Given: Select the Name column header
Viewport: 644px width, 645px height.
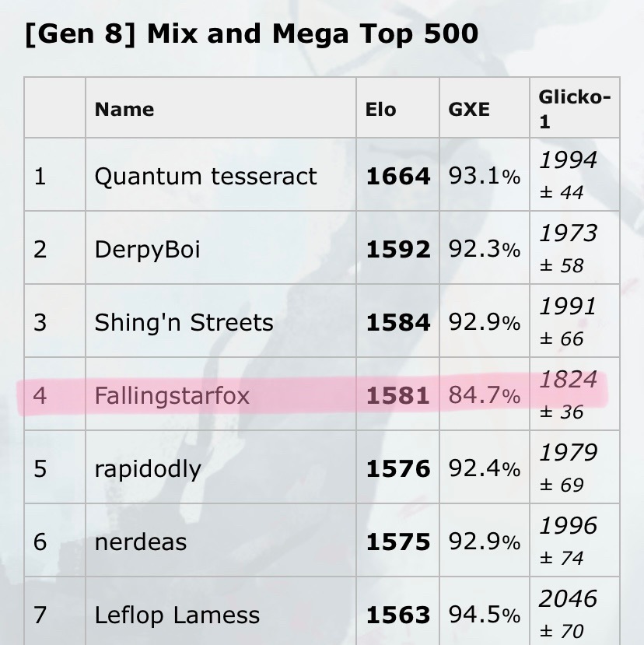Looking at the screenshot, I should pyautogui.click(x=124, y=110).
